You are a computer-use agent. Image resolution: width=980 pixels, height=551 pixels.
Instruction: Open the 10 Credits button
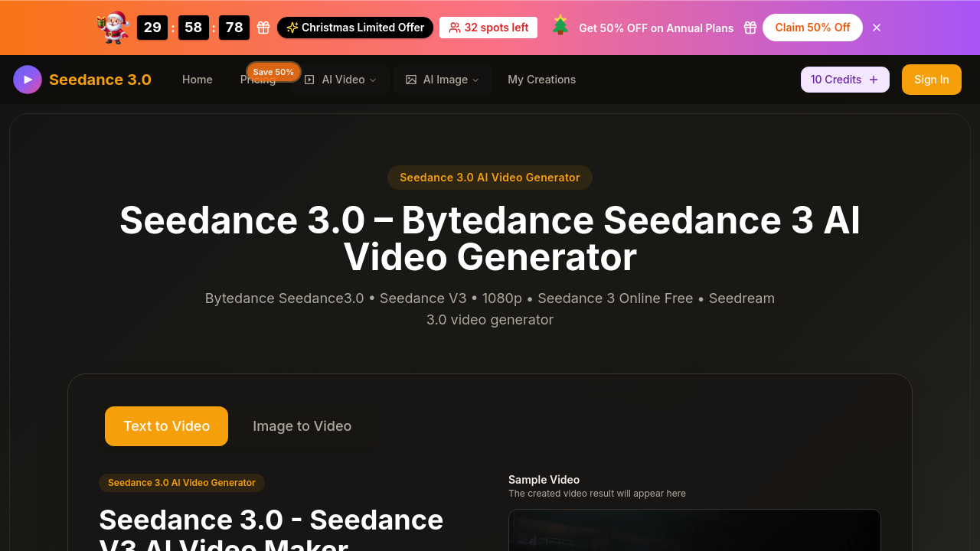point(845,80)
